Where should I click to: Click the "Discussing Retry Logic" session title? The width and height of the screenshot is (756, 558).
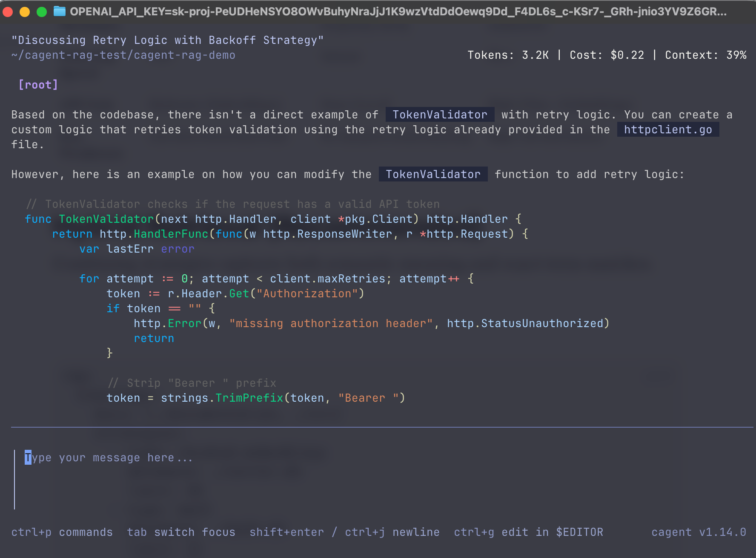tap(167, 40)
